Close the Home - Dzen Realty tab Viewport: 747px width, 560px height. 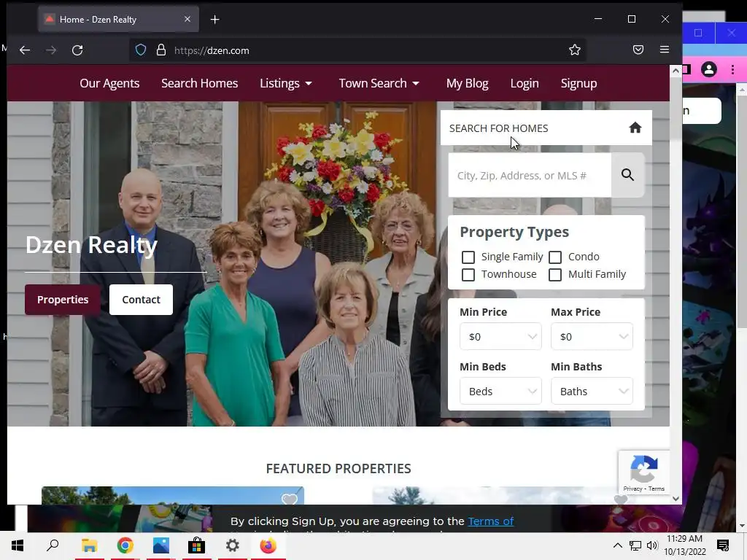point(187,19)
